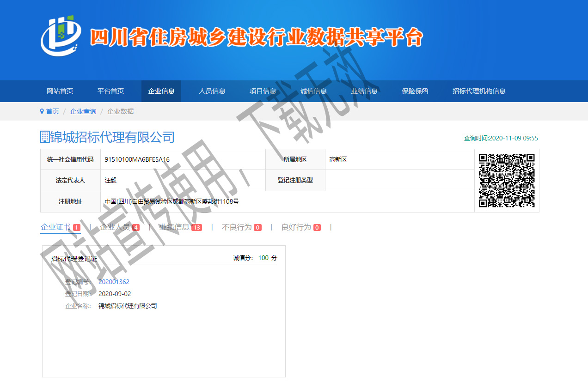Switch to the 不良行为 tab
588x388 pixels.
237,227
